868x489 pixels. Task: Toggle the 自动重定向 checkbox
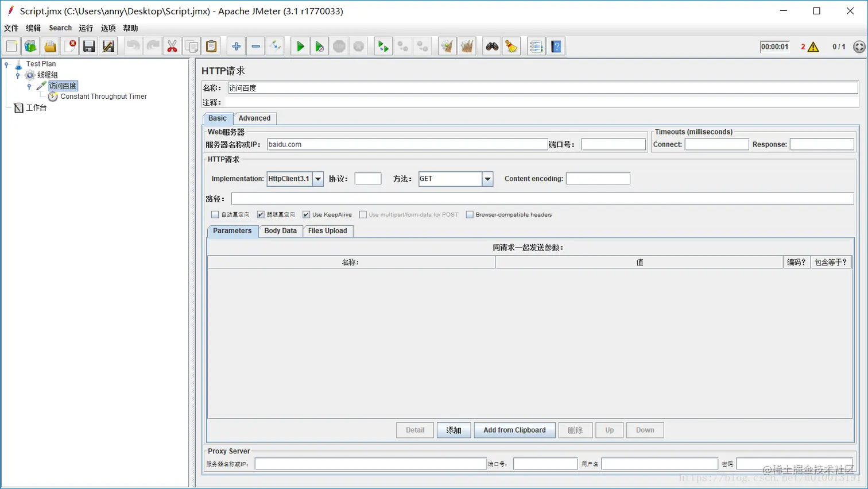(x=215, y=214)
